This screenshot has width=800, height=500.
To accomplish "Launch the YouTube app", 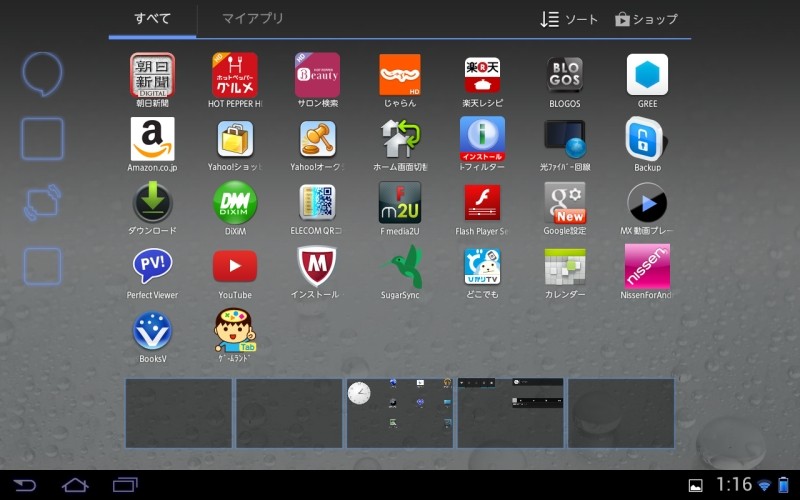I will click(x=235, y=266).
